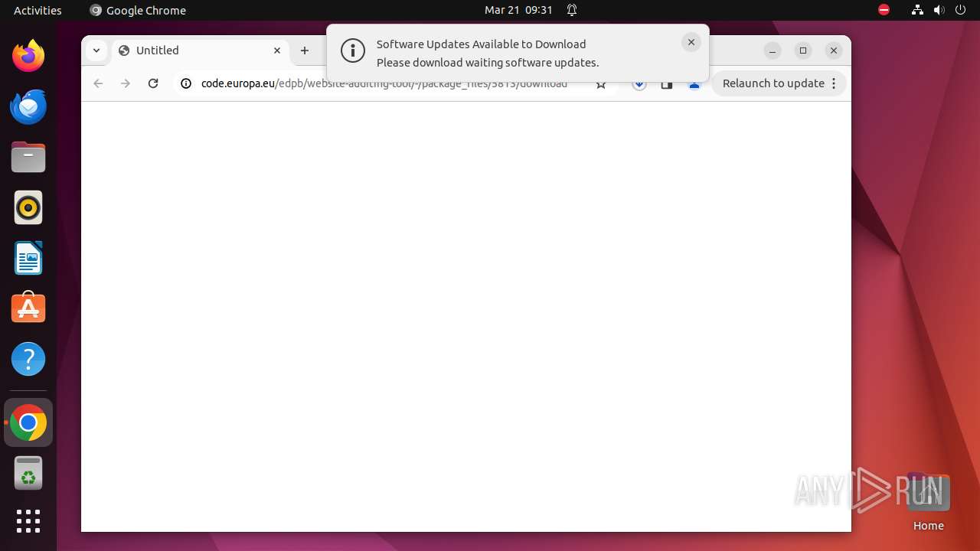This screenshot has width=980, height=551.
Task: Open LibreOffice Writer from the dock
Action: pyautogui.click(x=28, y=258)
